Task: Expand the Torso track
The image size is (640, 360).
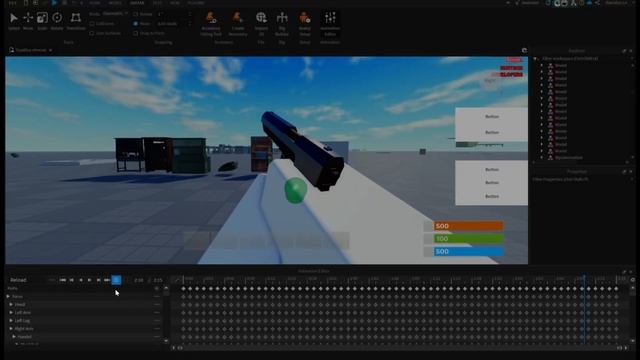Action: 8,296
